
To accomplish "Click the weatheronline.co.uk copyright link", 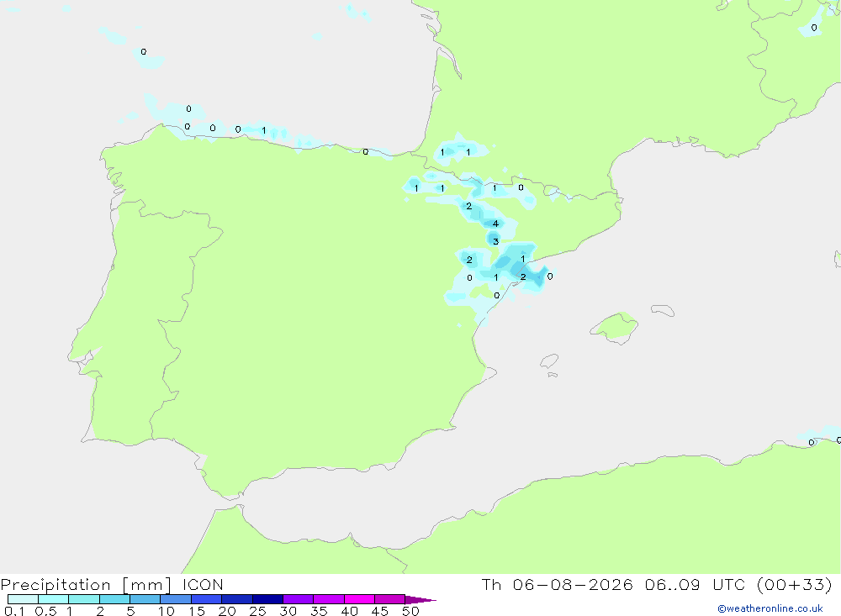I will tap(770, 608).
